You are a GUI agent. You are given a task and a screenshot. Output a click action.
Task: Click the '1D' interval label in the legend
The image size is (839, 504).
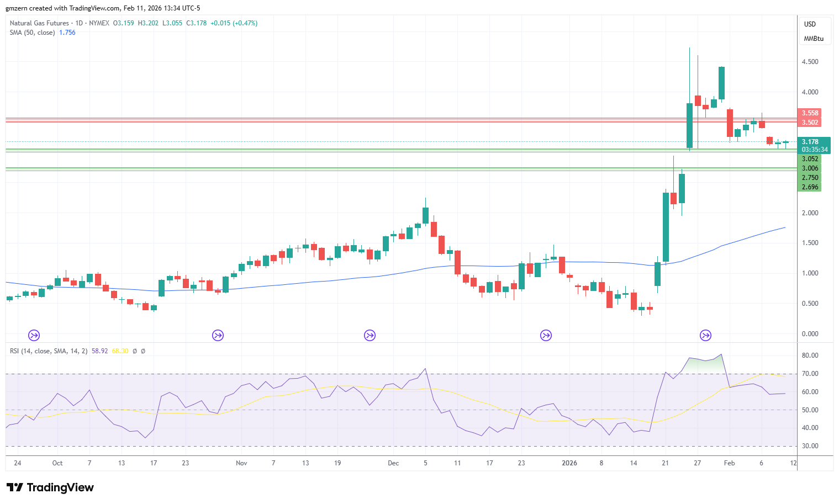coord(79,23)
